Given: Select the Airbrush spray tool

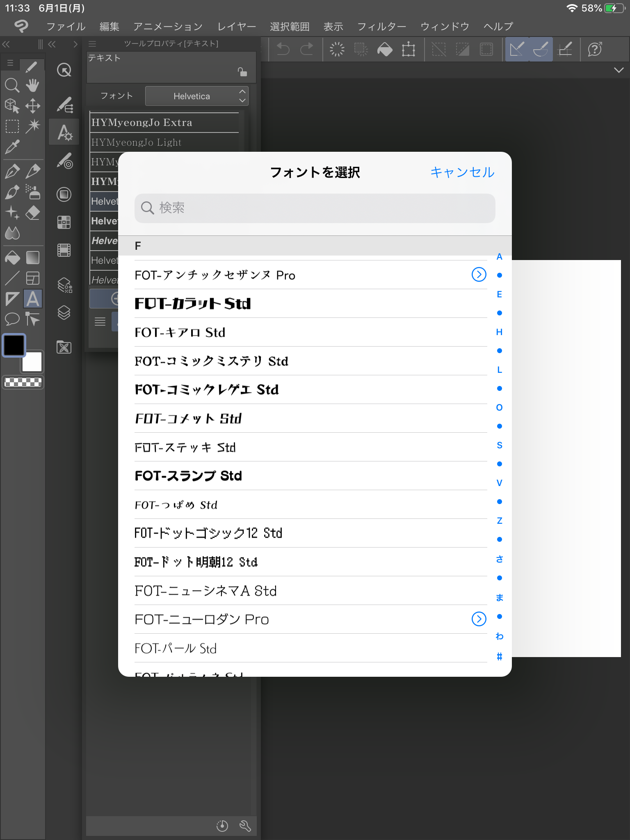Looking at the screenshot, I should tap(32, 192).
